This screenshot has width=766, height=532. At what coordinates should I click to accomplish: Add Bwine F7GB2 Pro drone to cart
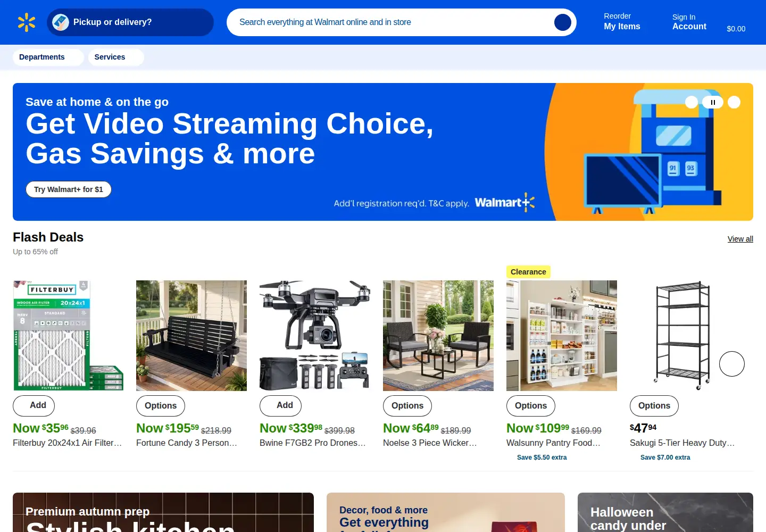[x=280, y=405]
